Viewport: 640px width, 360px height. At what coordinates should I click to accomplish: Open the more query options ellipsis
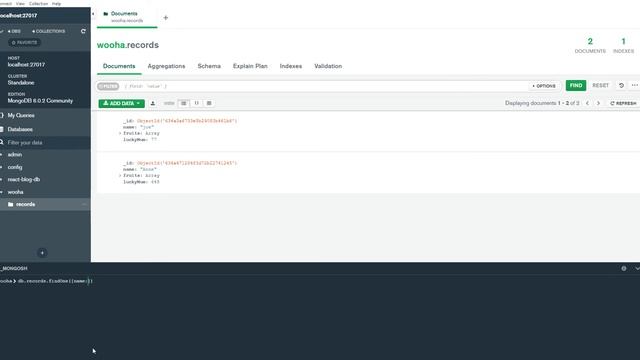pos(635,85)
